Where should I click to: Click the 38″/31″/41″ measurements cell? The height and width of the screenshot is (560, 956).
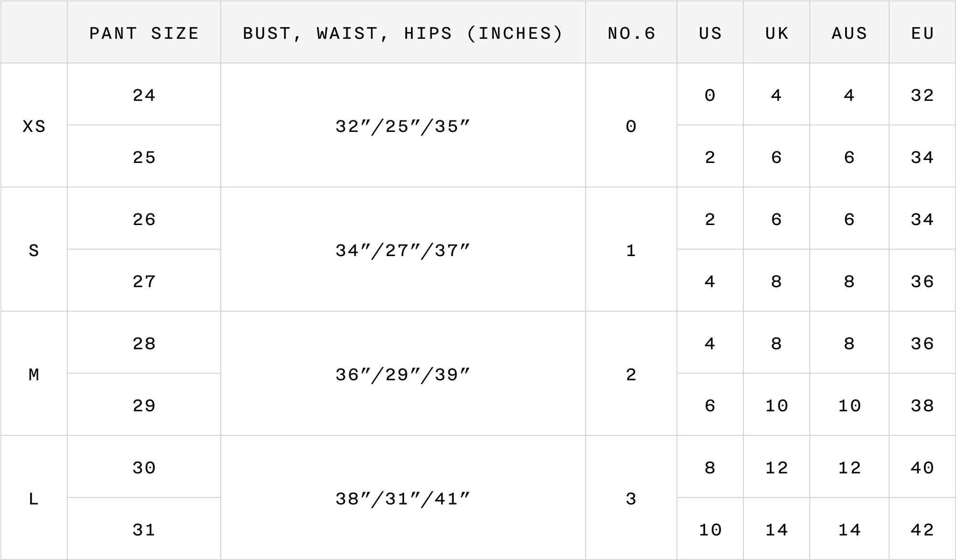pos(403,499)
